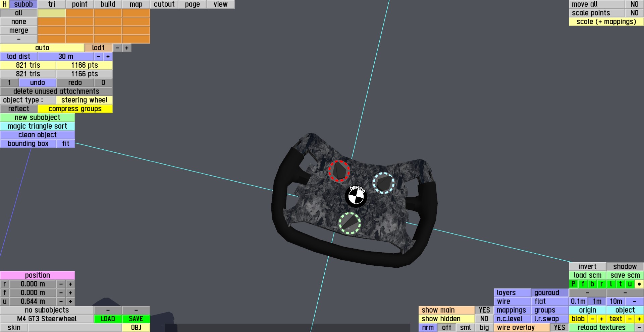Click the fit button beside bounding box
This screenshot has width=644, height=332.
click(66, 144)
